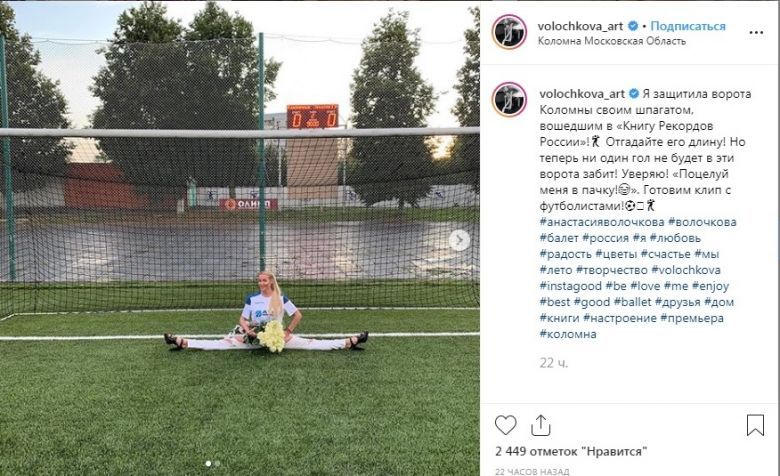Click the post photo of goal
This screenshot has height=476, width=780.
coord(240,238)
